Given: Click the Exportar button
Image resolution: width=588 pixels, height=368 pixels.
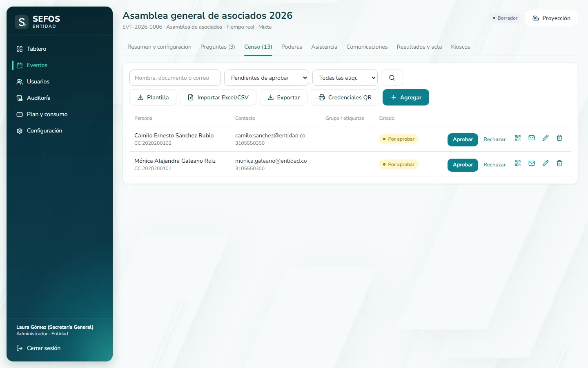Looking at the screenshot, I should (x=283, y=97).
